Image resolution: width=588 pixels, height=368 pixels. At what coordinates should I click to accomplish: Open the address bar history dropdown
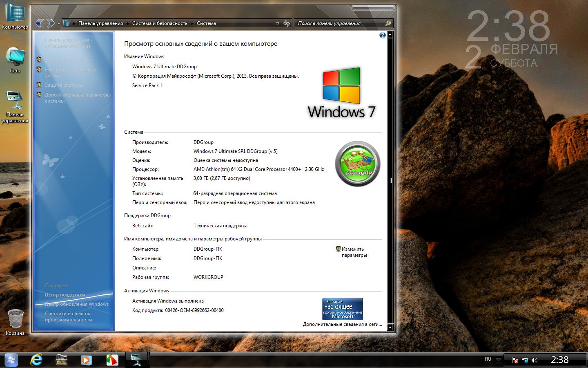pos(277,24)
